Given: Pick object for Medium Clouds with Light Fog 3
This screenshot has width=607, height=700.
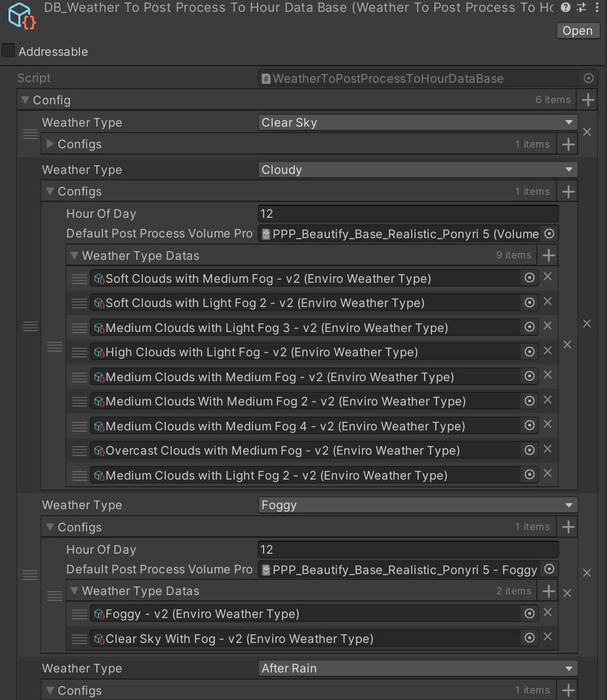Looking at the screenshot, I should [530, 327].
